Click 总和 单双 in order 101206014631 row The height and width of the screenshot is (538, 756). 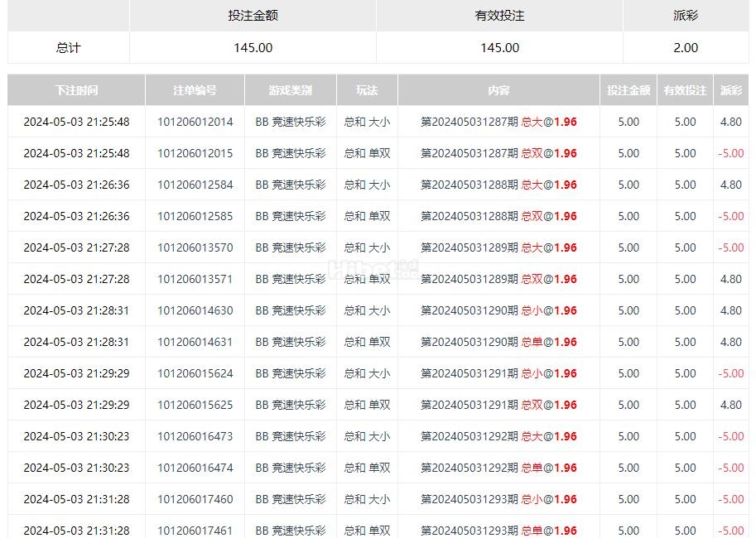[367, 342]
